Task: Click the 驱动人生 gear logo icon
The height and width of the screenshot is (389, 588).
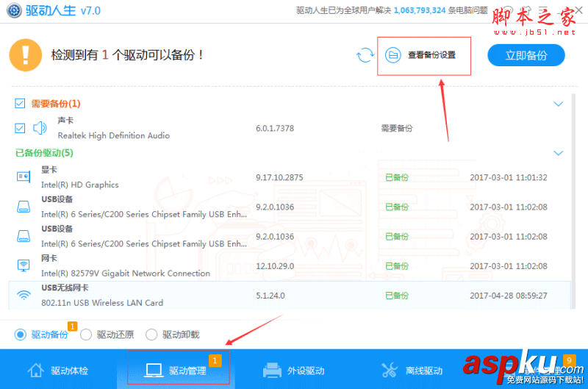Action: pos(14,10)
